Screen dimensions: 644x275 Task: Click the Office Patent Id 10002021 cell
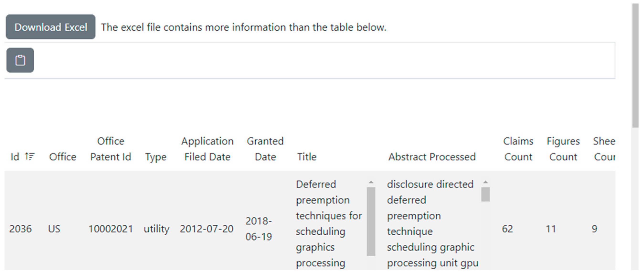[x=110, y=228]
